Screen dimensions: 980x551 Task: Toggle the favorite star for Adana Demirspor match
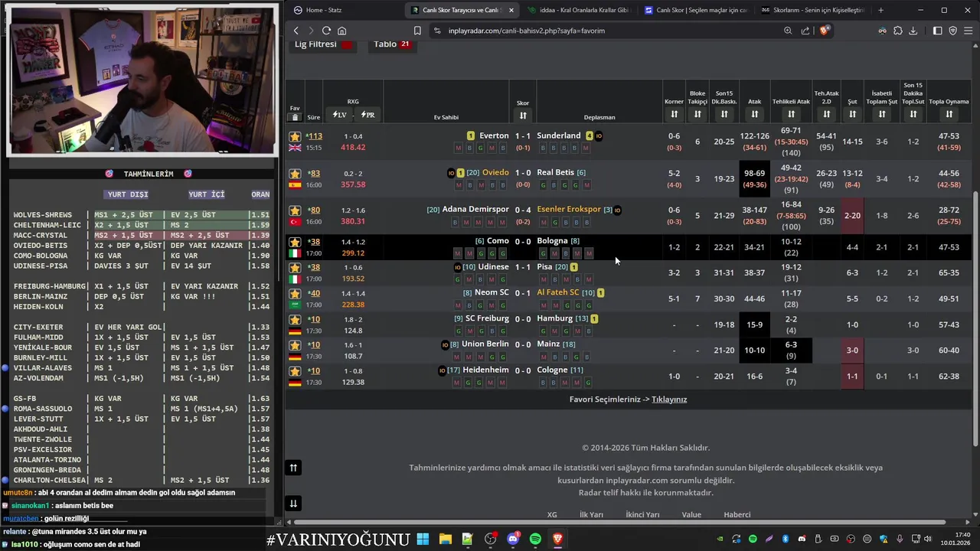point(295,210)
